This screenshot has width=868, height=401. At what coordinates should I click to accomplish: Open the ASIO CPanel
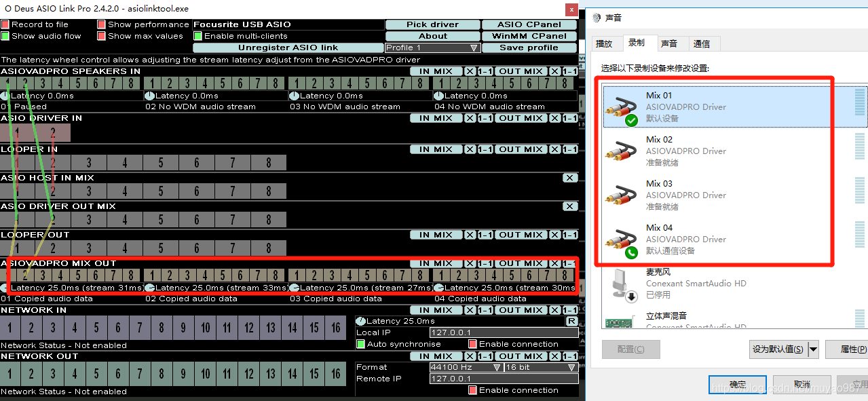click(529, 24)
